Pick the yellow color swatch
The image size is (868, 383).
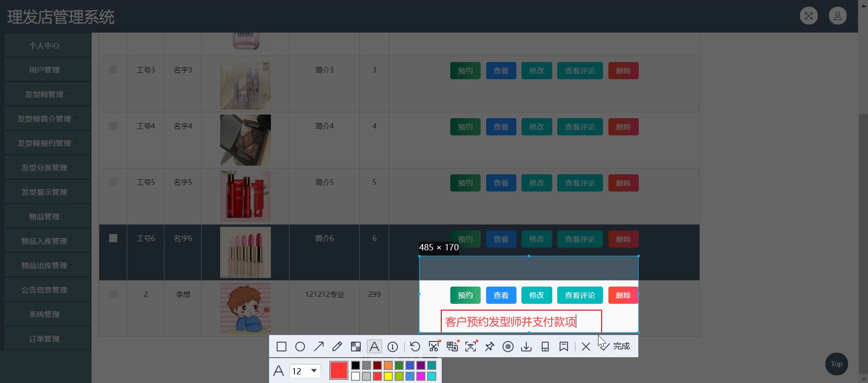[388, 376]
